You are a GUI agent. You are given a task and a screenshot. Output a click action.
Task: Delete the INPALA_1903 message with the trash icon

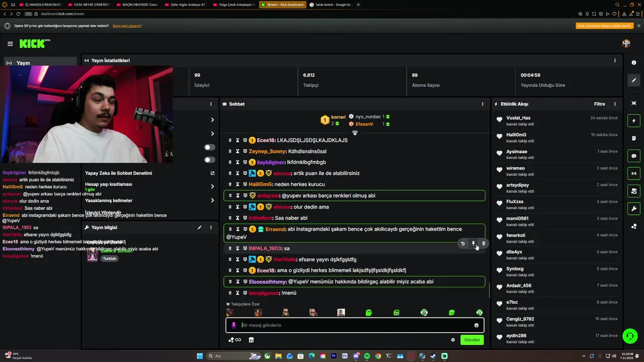[x=484, y=243]
